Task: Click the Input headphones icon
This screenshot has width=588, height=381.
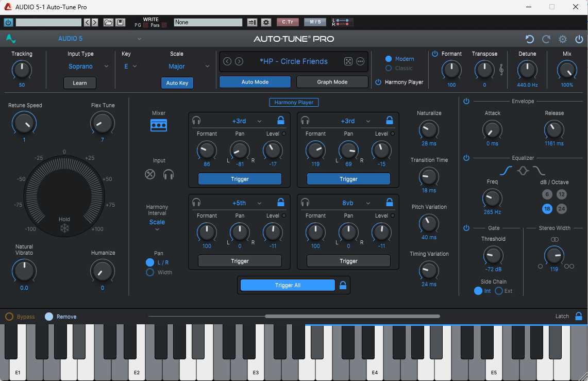Action: [x=169, y=174]
